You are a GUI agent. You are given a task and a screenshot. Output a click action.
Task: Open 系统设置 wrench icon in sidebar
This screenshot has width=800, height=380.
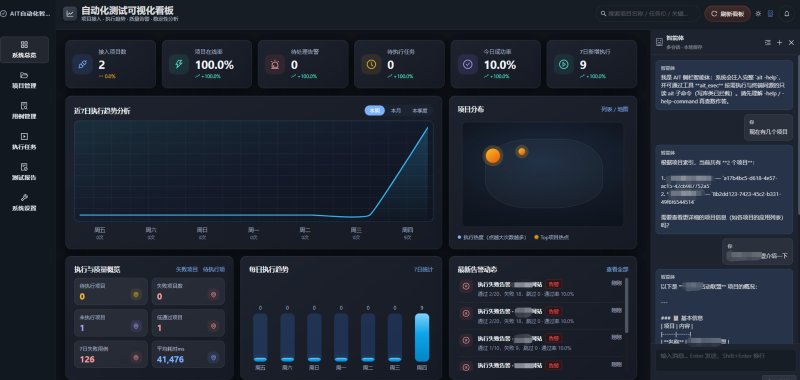(x=24, y=197)
